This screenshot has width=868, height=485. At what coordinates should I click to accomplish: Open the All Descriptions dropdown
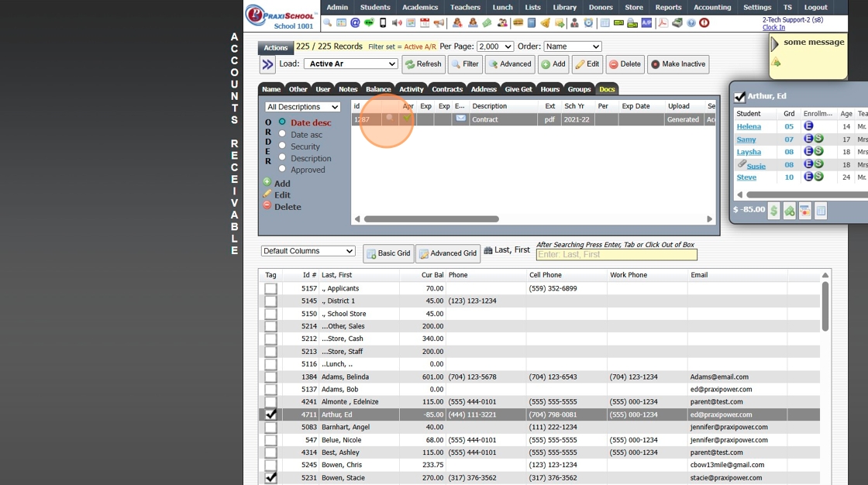(303, 107)
